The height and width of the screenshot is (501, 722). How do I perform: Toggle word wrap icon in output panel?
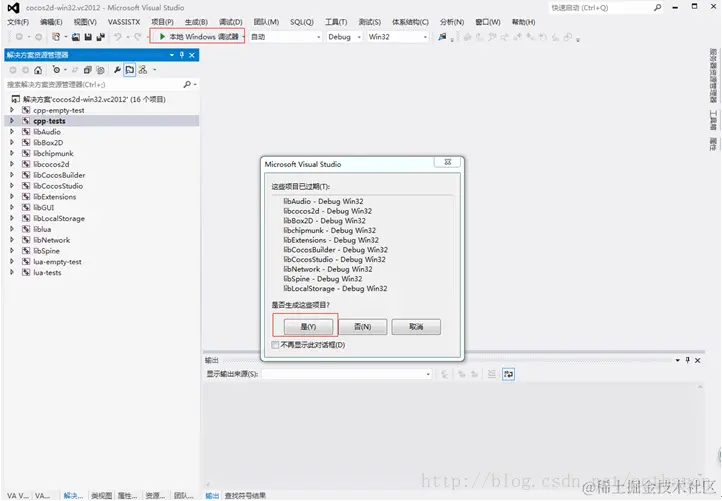(x=508, y=374)
